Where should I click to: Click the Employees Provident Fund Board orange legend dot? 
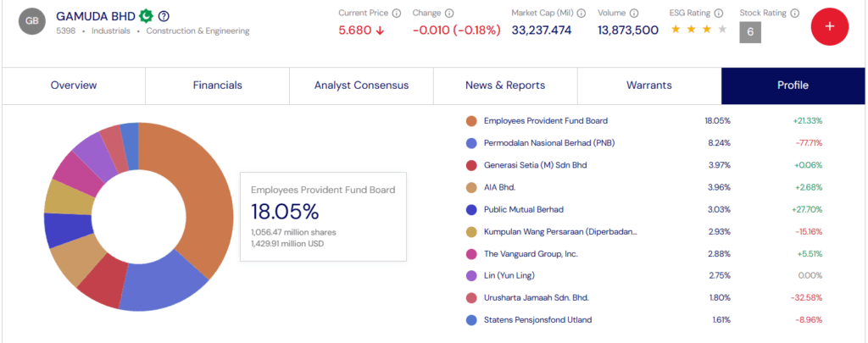point(471,121)
